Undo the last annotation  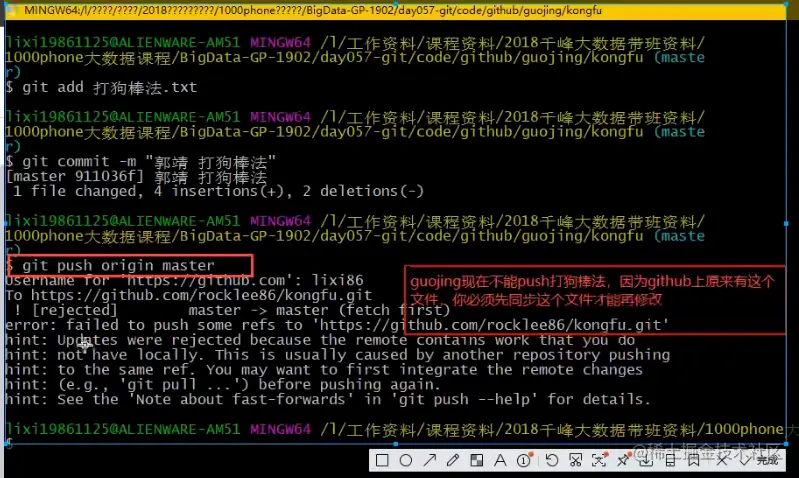551,461
